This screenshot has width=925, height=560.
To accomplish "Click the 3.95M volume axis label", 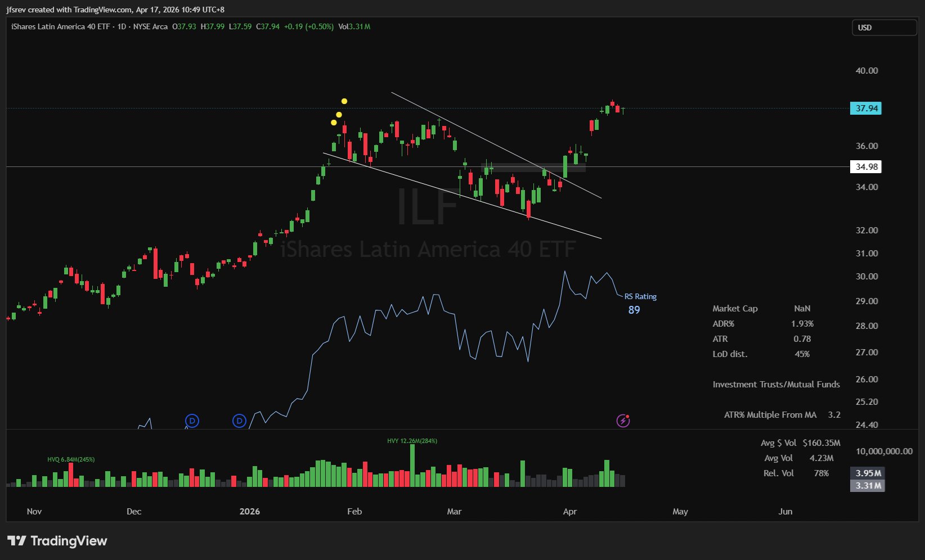I will (x=868, y=473).
